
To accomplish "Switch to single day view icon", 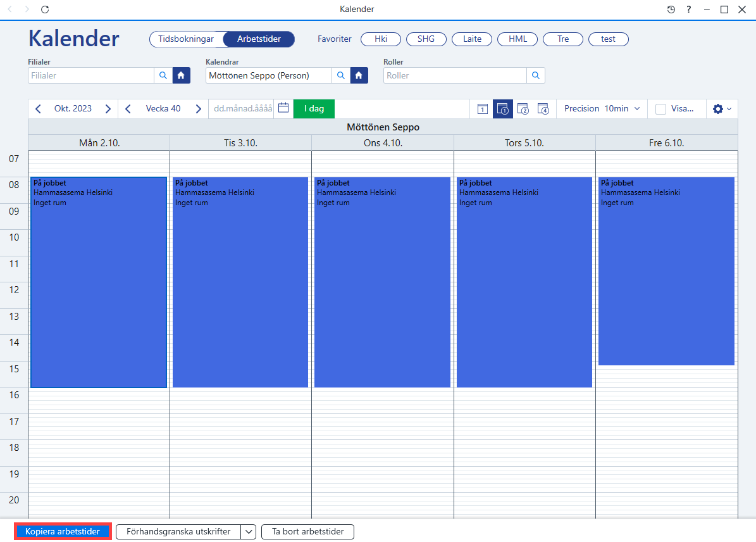I will [x=482, y=109].
